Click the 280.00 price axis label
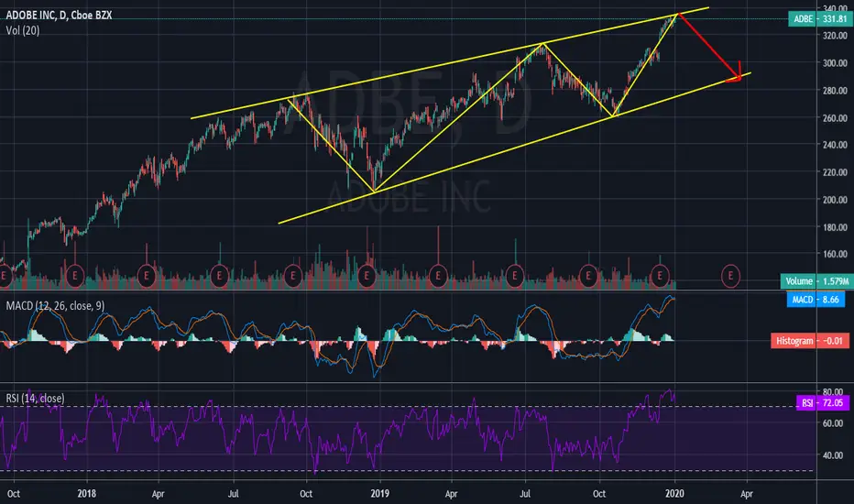The width and height of the screenshot is (854, 504). point(835,91)
